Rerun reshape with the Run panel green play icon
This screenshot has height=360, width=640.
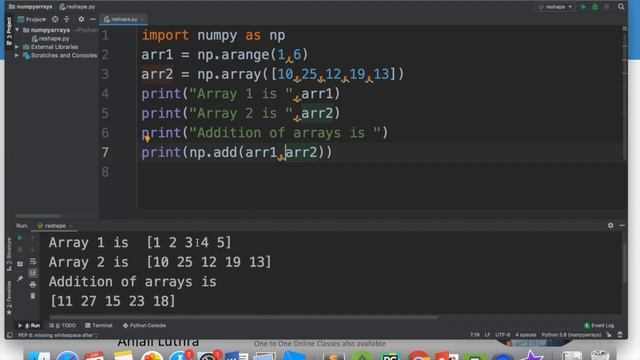click(x=20, y=238)
